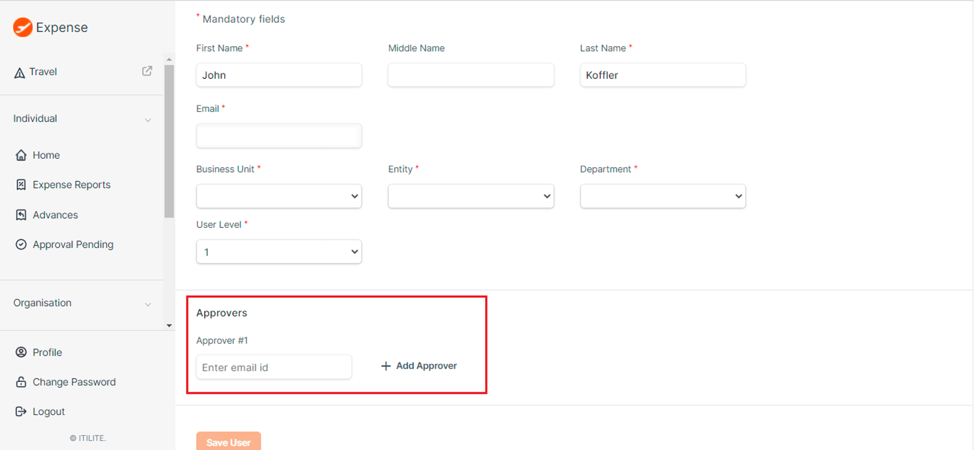
Task: Click the Home icon
Action: tap(21, 155)
